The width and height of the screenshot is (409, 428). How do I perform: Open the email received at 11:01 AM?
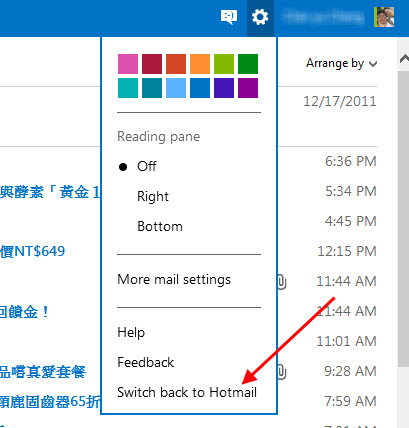point(346,341)
